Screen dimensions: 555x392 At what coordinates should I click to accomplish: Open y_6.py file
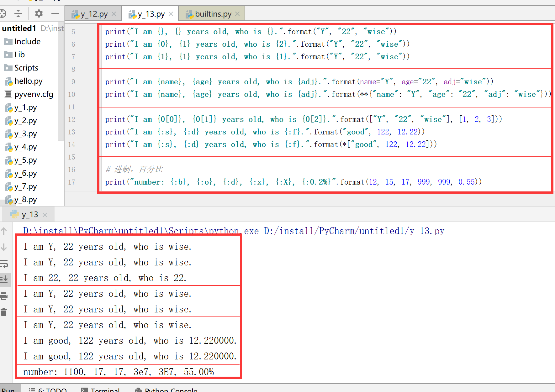click(x=21, y=173)
